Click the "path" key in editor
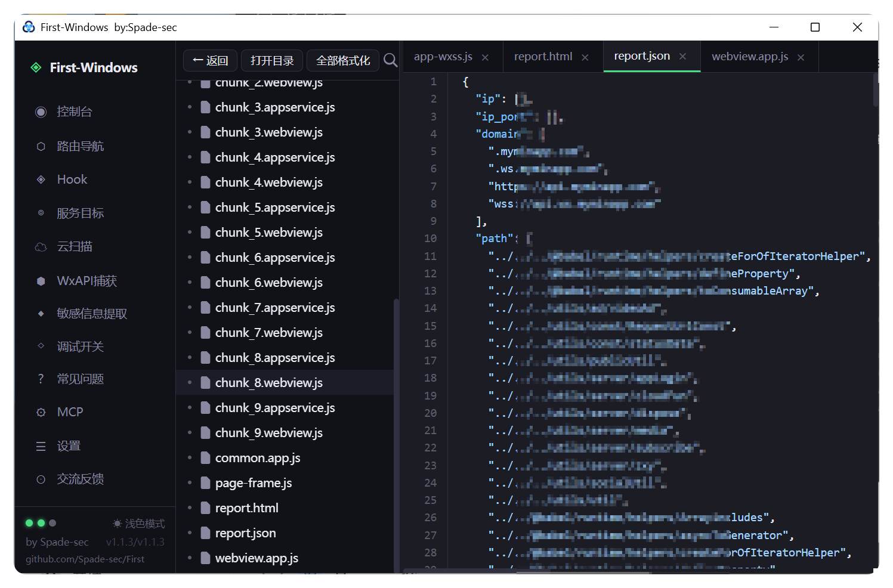Image resolution: width=893 pixels, height=588 pixels. [x=495, y=239]
